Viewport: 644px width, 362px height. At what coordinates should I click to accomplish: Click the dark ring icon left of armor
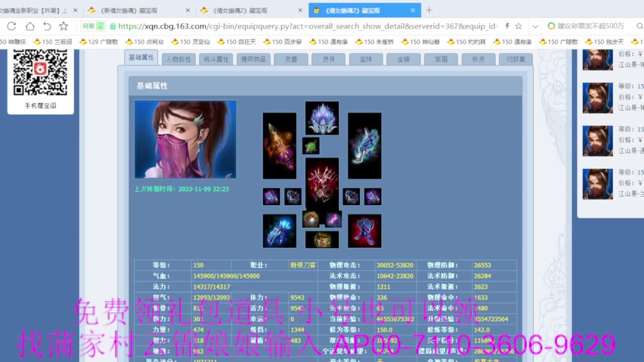click(293, 197)
